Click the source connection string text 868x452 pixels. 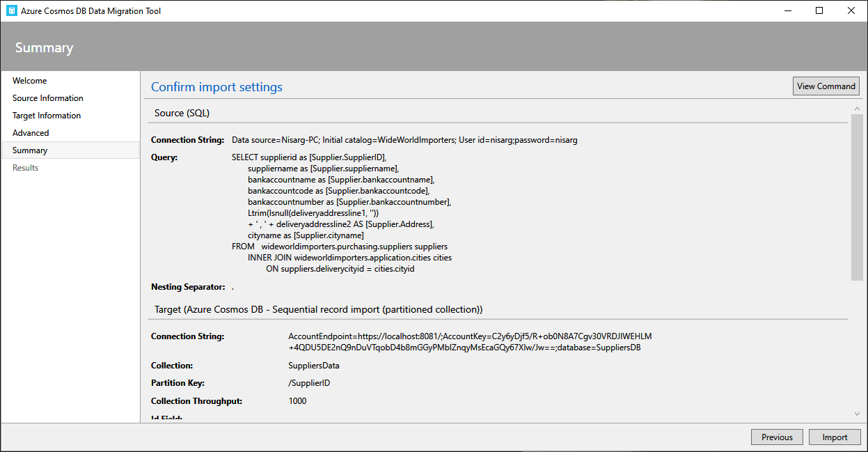[404, 140]
